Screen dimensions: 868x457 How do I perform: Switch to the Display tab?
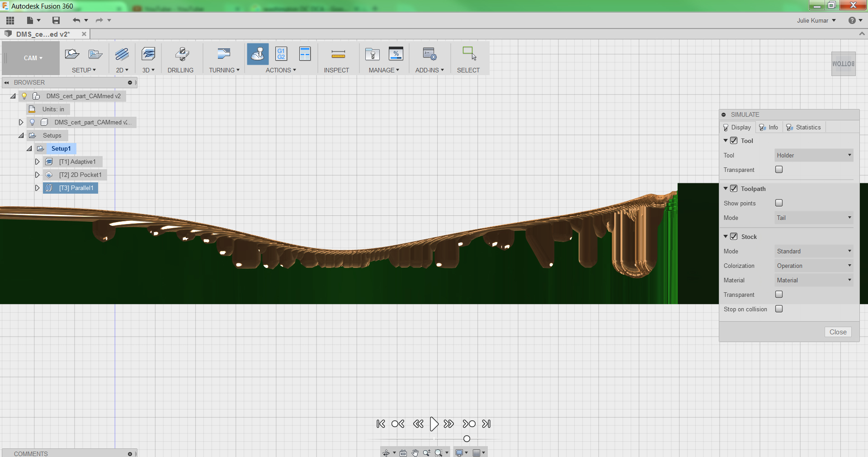pyautogui.click(x=737, y=128)
